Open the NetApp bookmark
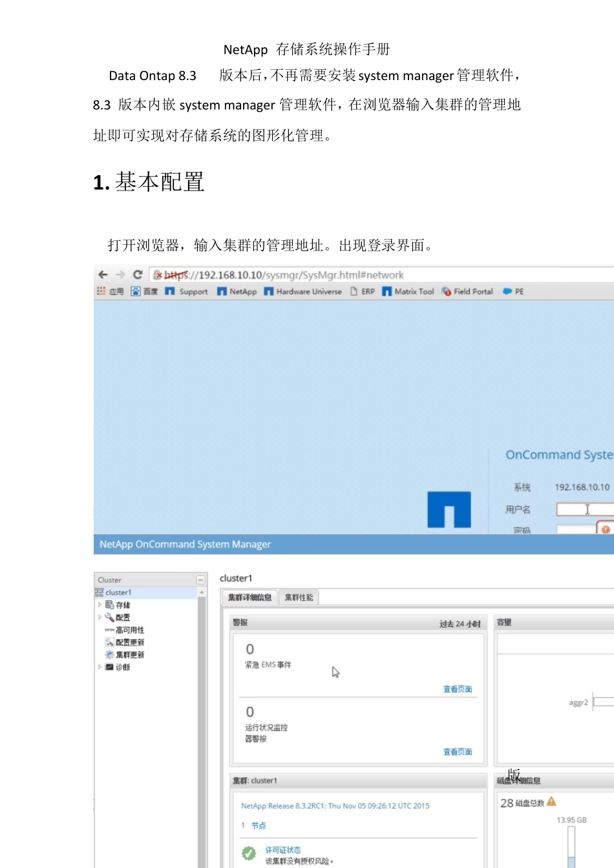Viewport: 614px width, 868px height. (x=237, y=291)
